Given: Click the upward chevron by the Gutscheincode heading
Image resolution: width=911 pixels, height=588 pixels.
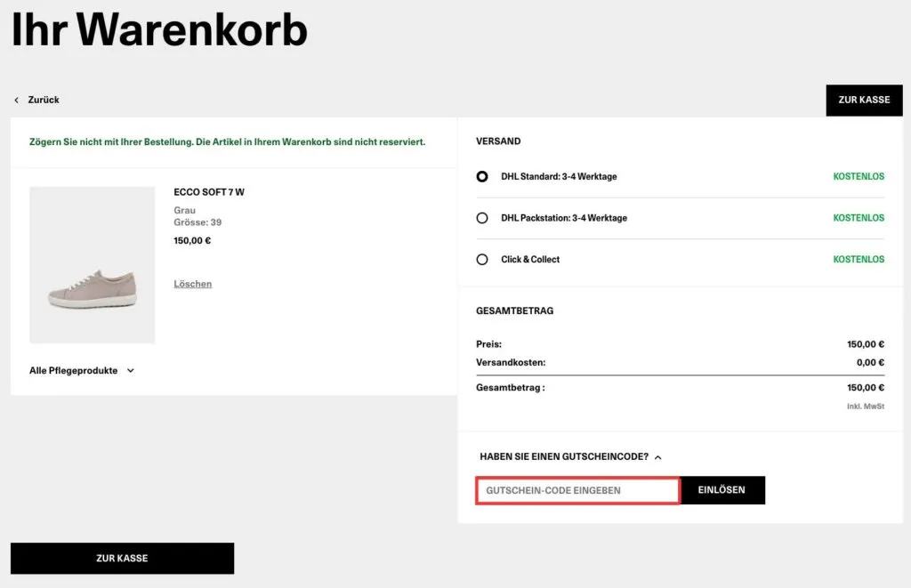Looking at the screenshot, I should [657, 456].
